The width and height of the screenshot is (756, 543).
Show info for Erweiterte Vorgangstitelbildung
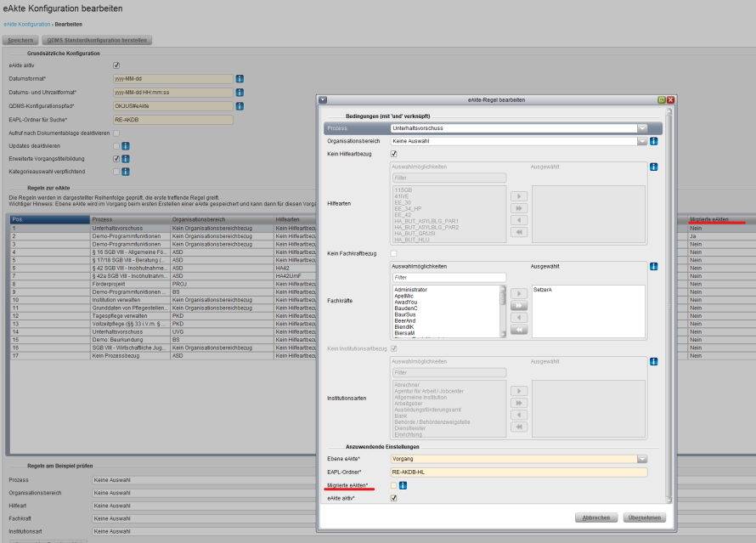pyautogui.click(x=126, y=159)
